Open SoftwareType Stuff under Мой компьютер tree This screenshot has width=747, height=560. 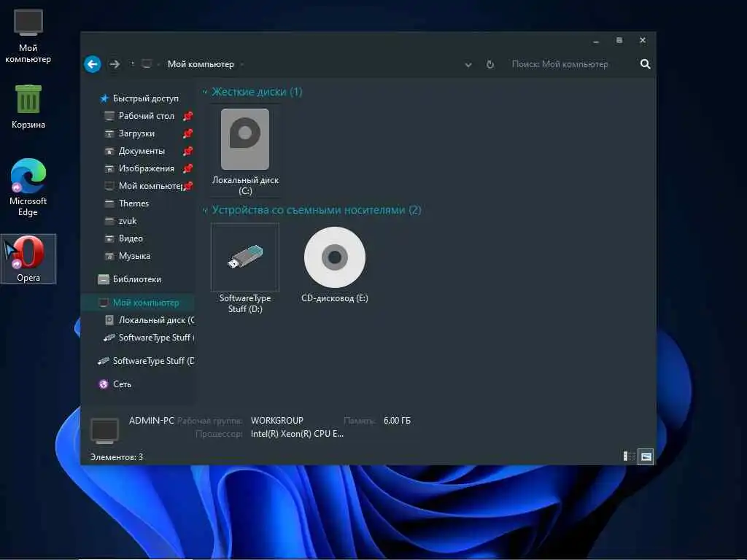point(149,338)
